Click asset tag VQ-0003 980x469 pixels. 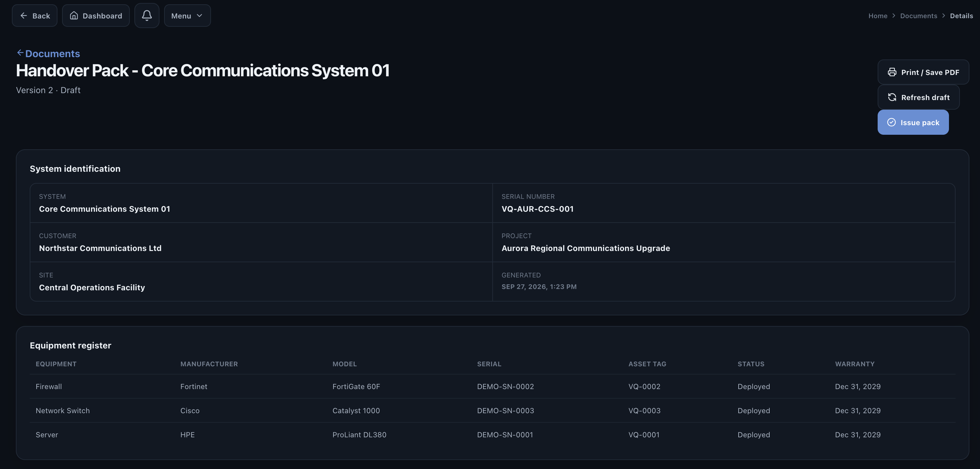click(644, 410)
